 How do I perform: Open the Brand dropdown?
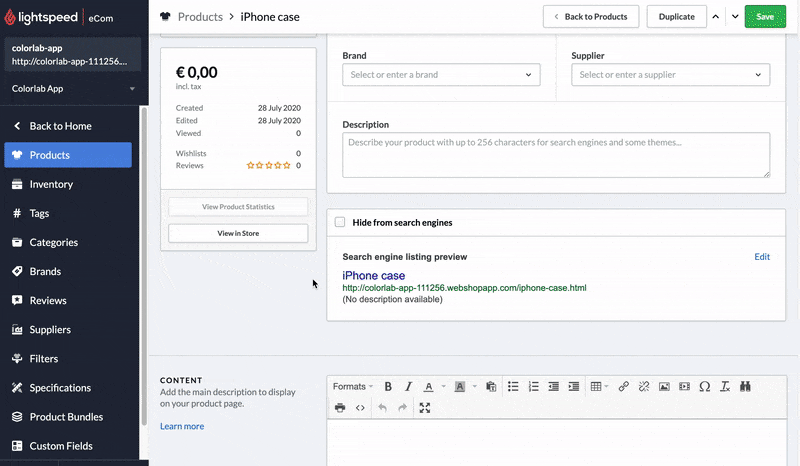click(441, 75)
